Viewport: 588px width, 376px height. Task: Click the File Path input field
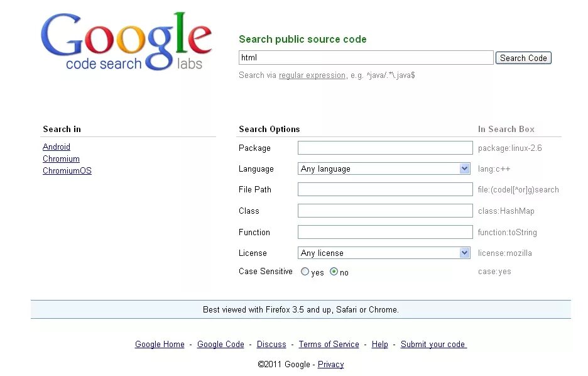pos(385,189)
